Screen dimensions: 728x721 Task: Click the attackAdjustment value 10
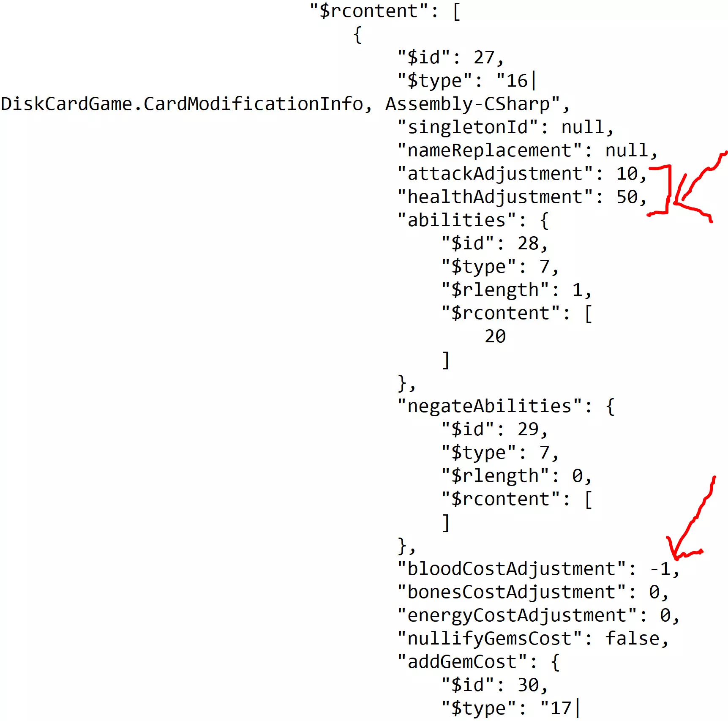[x=627, y=174]
